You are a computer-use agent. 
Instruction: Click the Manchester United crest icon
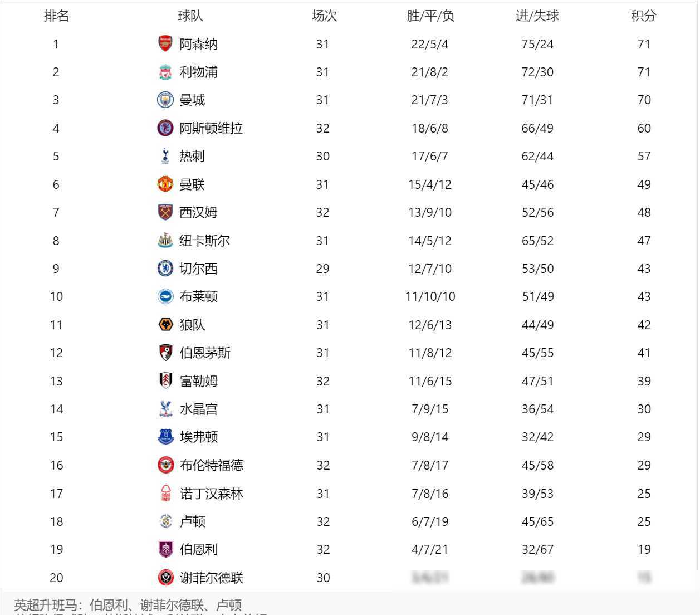click(x=165, y=184)
